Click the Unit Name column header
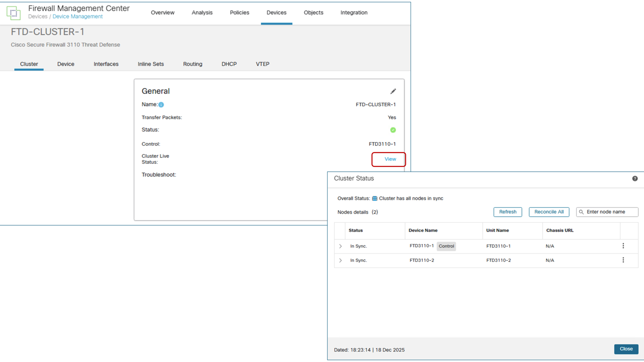 coord(497,230)
